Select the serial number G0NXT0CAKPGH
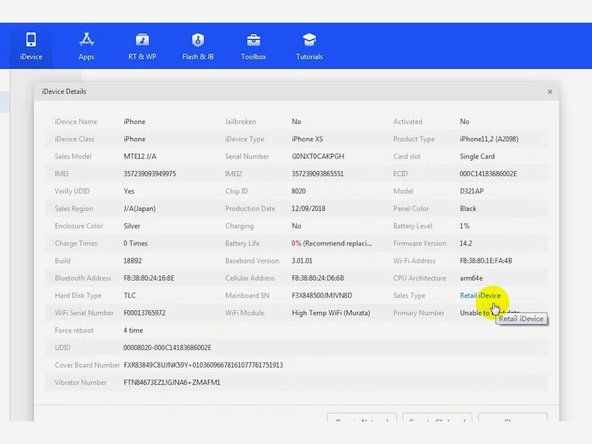 coord(318,156)
